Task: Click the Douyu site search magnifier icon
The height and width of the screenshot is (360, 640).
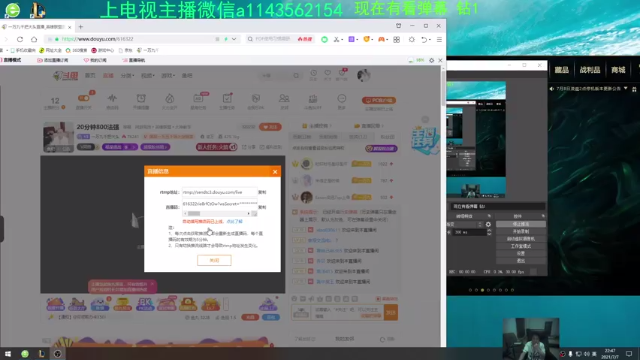Action: [296, 76]
